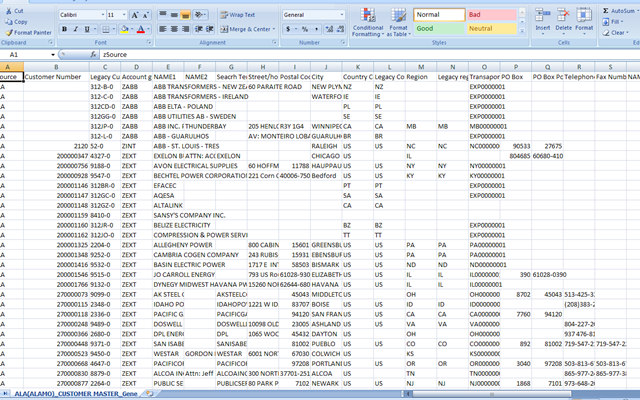Apply the Bad cell style
Viewport: 640px width, 400px height.
coord(492,15)
